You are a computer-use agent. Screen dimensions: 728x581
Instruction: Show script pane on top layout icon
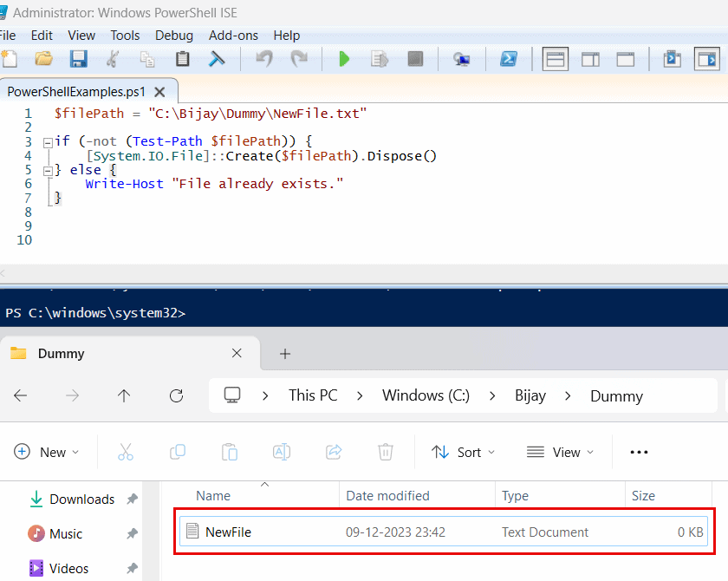(556, 60)
